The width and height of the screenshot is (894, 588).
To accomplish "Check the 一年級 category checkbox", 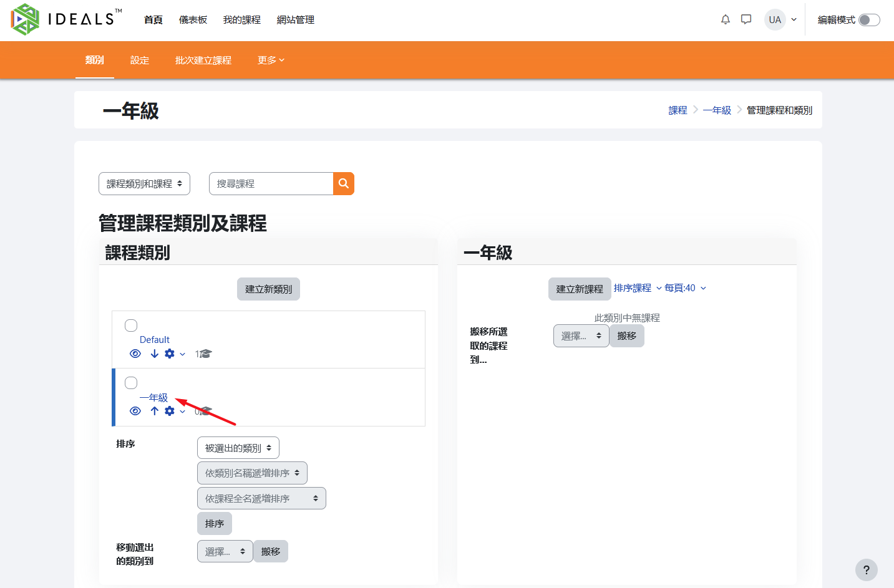I will 131,383.
